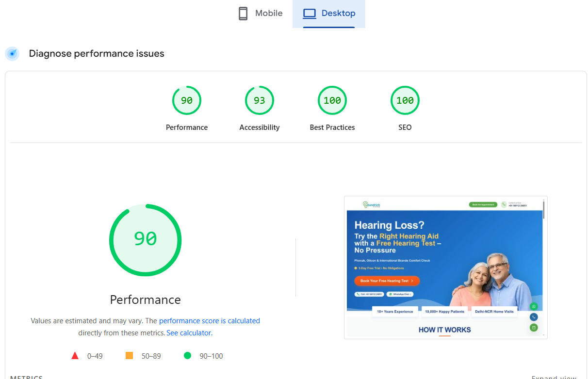588x379 pixels.
Task: Select the 93 Accessibility score gauge
Action: pos(260,100)
